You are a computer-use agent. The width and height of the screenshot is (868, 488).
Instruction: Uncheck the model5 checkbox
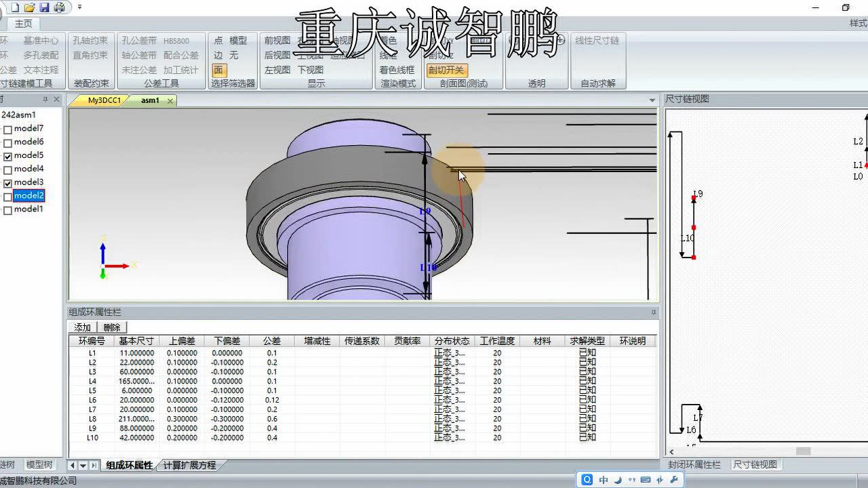click(7, 157)
